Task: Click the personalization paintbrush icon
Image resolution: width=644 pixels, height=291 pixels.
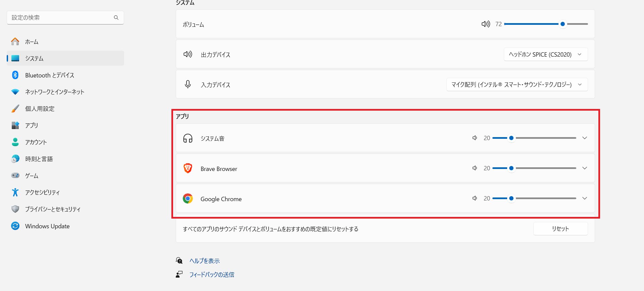Action: [15, 109]
